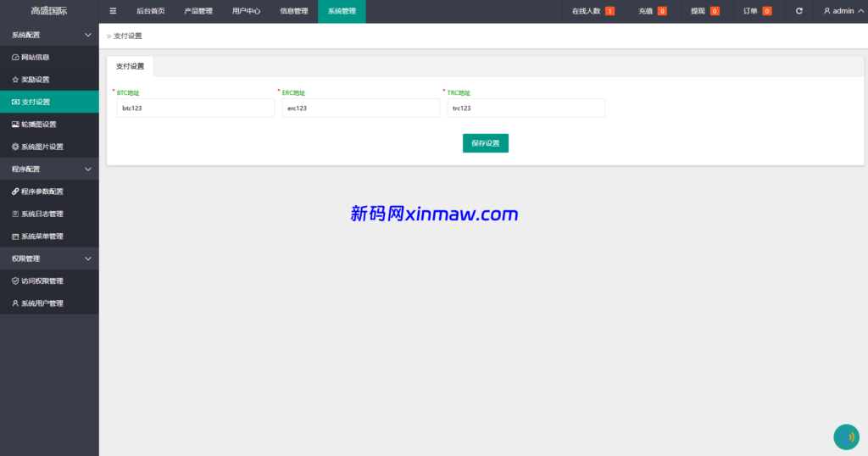Click the 保存设置 button
Screen dimensions: 868x456
pyautogui.click(x=486, y=143)
